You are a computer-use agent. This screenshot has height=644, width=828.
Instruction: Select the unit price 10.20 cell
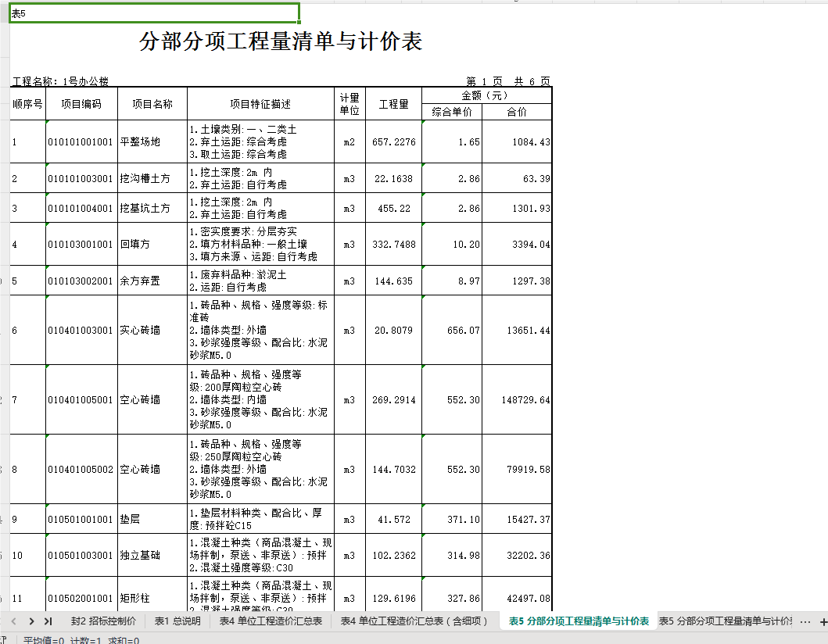pos(452,244)
